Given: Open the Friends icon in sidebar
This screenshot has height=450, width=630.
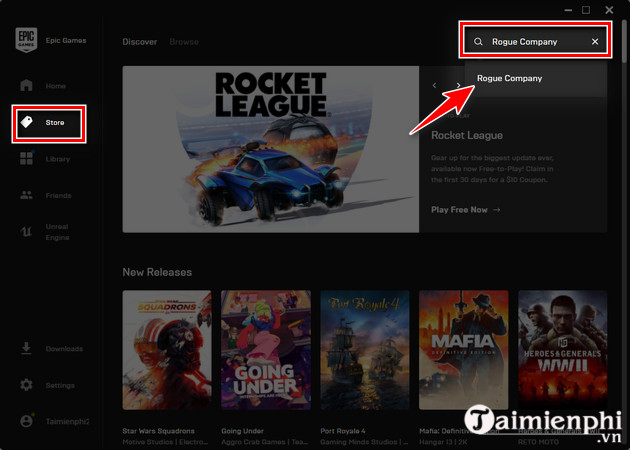Looking at the screenshot, I should click(x=27, y=195).
